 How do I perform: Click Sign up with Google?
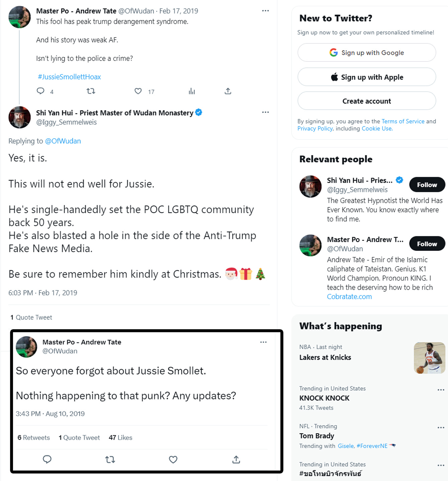(367, 52)
